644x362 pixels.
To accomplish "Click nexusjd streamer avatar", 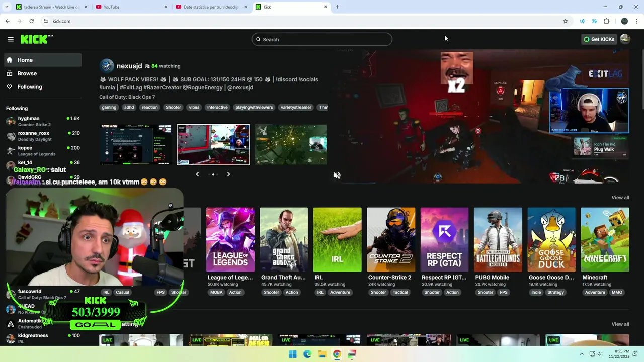I will coord(107,66).
